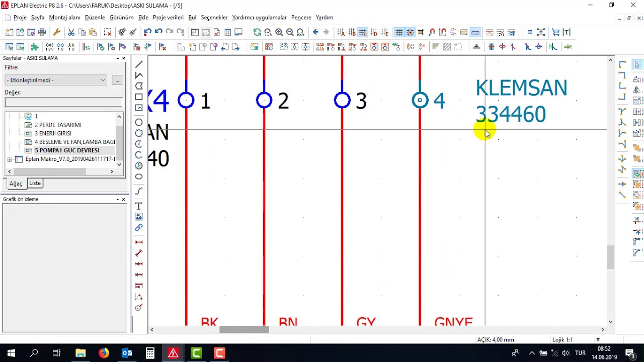
Task: Toggle grid D display
Action: click(x=374, y=32)
